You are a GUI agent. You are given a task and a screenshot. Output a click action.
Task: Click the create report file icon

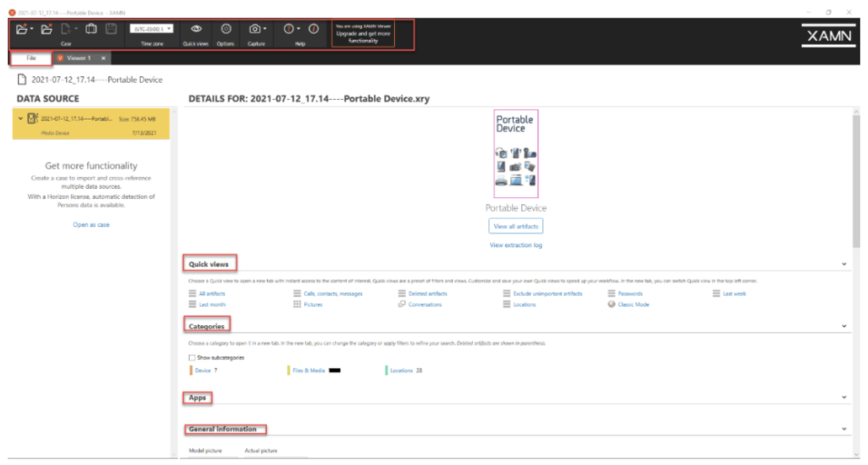pos(66,29)
